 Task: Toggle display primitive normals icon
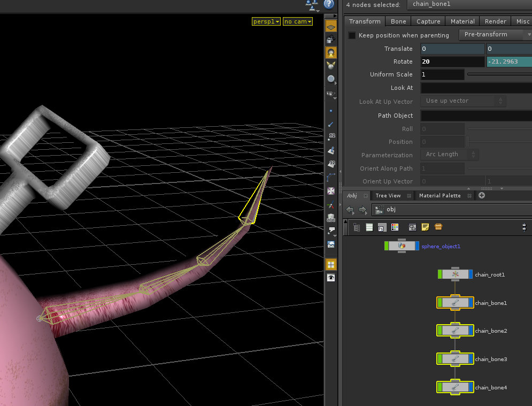331,150
